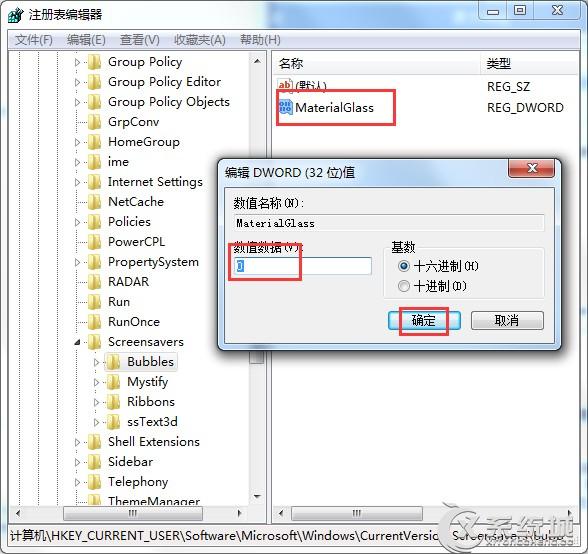
Task: Click the default string value icon
Action: (x=285, y=86)
